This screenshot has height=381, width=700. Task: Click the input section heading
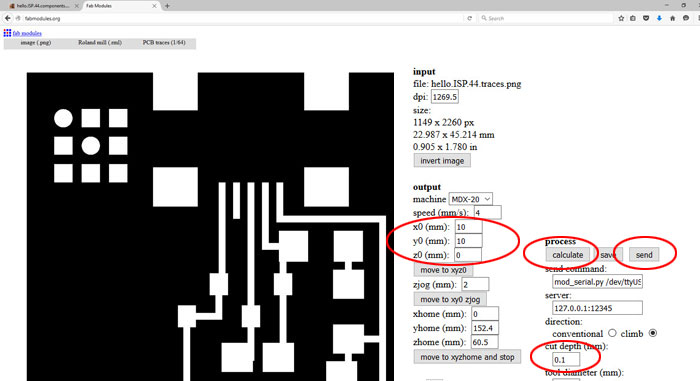(x=424, y=71)
